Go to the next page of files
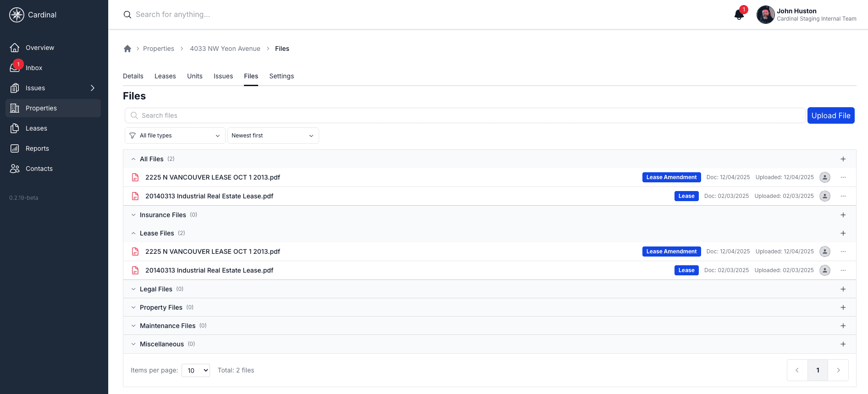Image resolution: width=868 pixels, height=394 pixels. pos(838,370)
